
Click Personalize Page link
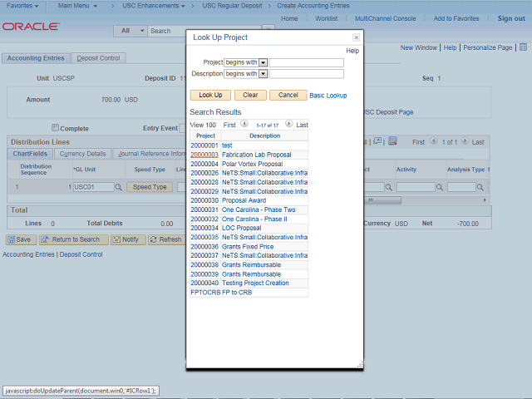[488, 48]
